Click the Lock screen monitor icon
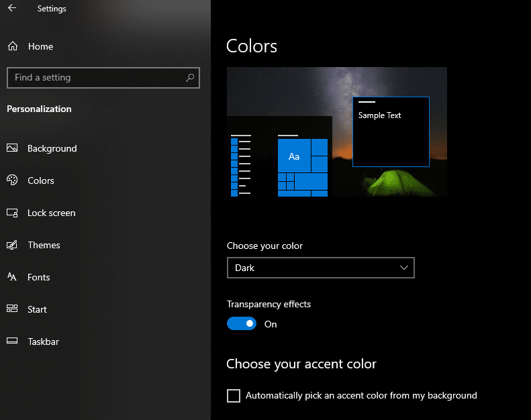The image size is (531, 420). click(x=12, y=213)
